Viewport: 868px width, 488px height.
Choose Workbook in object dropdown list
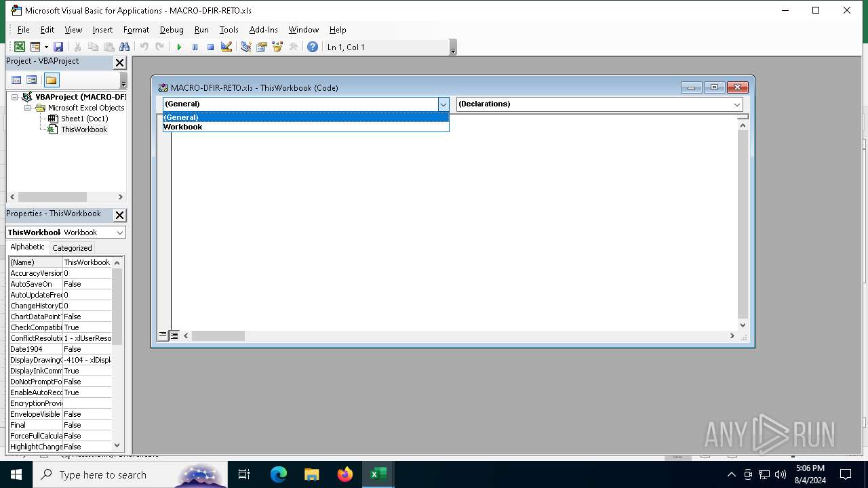pyautogui.click(x=306, y=127)
